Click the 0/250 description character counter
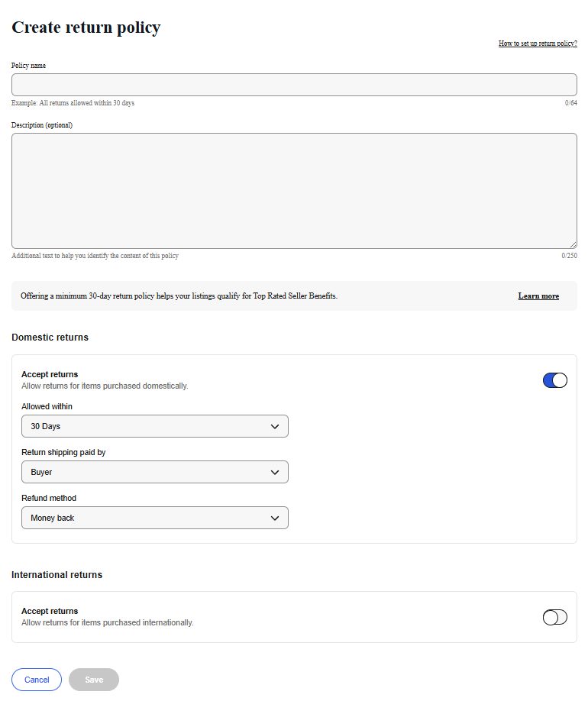Image resolution: width=588 pixels, height=701 pixels. pyautogui.click(x=569, y=256)
